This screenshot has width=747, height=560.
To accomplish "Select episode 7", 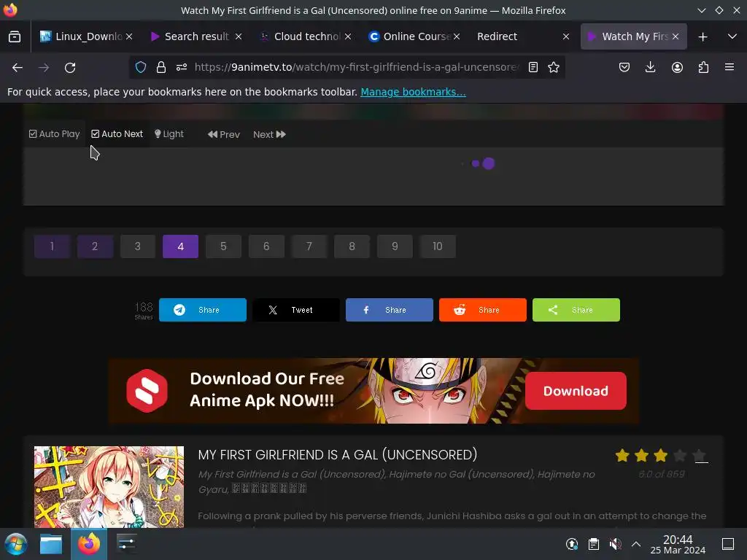I will click(x=309, y=246).
